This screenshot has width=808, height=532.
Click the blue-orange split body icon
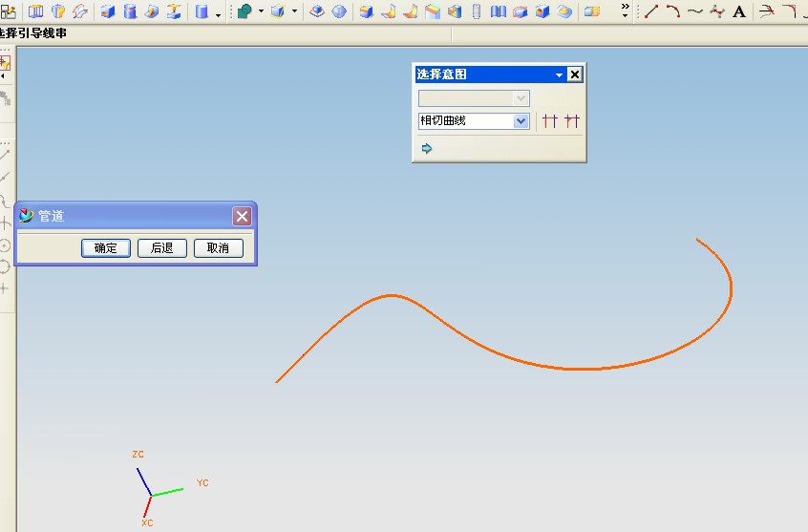592,11
